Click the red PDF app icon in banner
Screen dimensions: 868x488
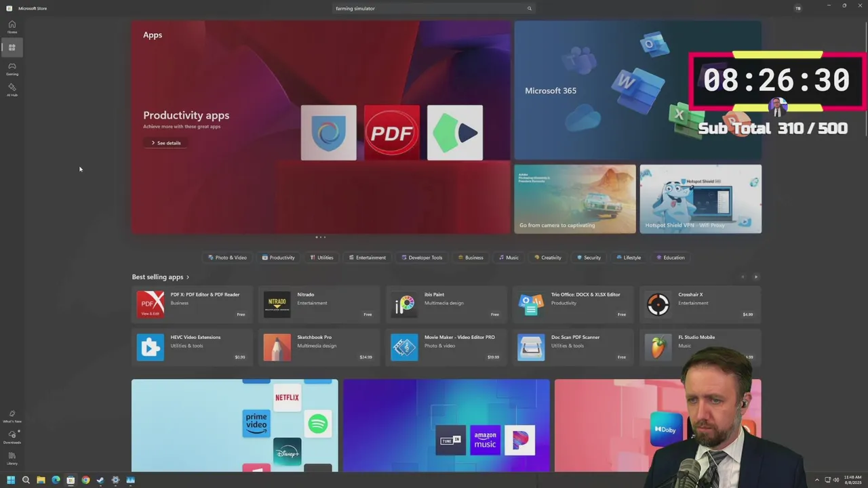coord(392,133)
